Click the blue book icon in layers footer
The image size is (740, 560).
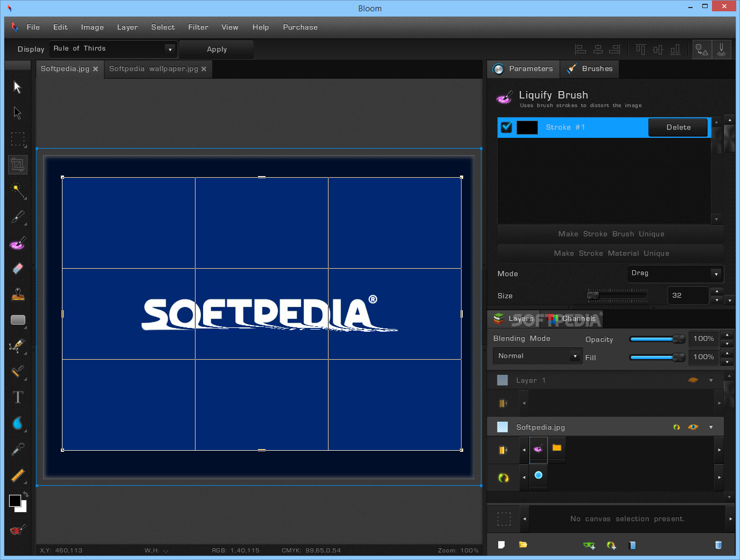coord(632,545)
